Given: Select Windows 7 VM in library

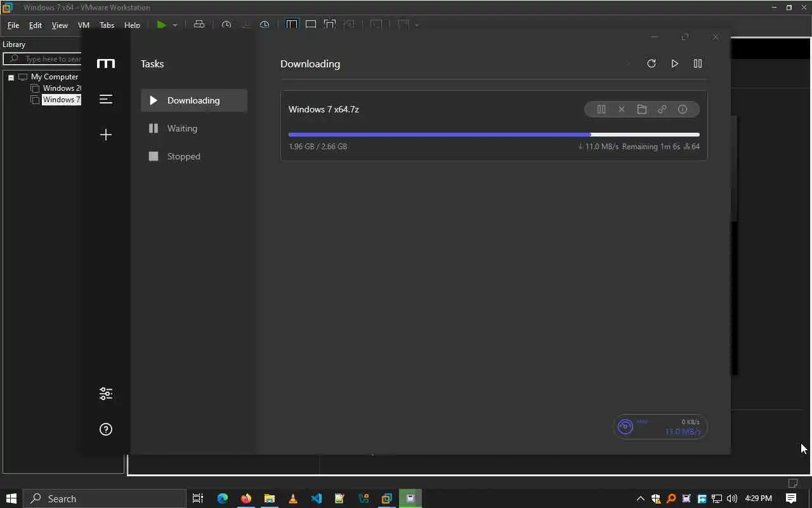Looking at the screenshot, I should pos(62,100).
